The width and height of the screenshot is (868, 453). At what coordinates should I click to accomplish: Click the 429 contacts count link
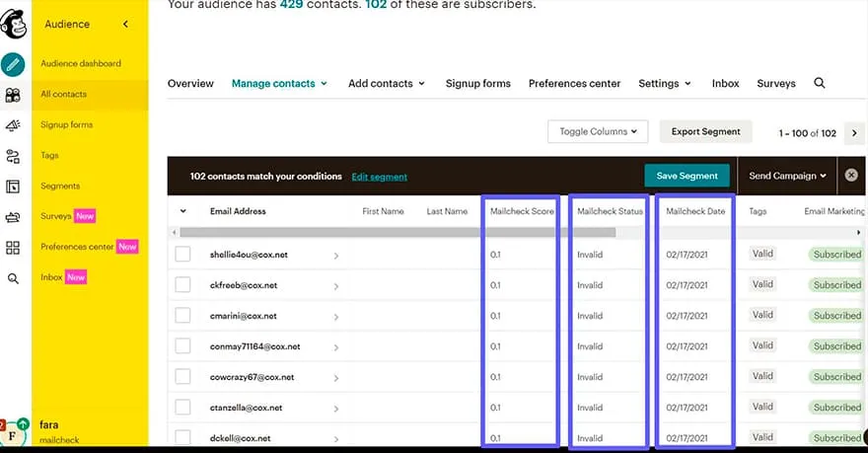click(291, 4)
